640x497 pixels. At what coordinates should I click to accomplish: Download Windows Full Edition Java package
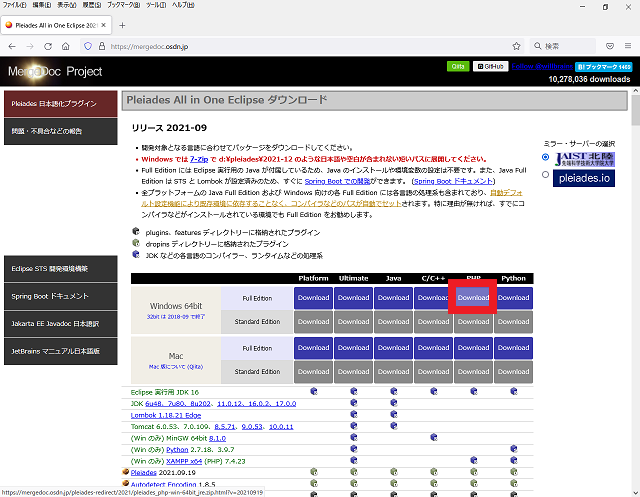pyautogui.click(x=393, y=298)
